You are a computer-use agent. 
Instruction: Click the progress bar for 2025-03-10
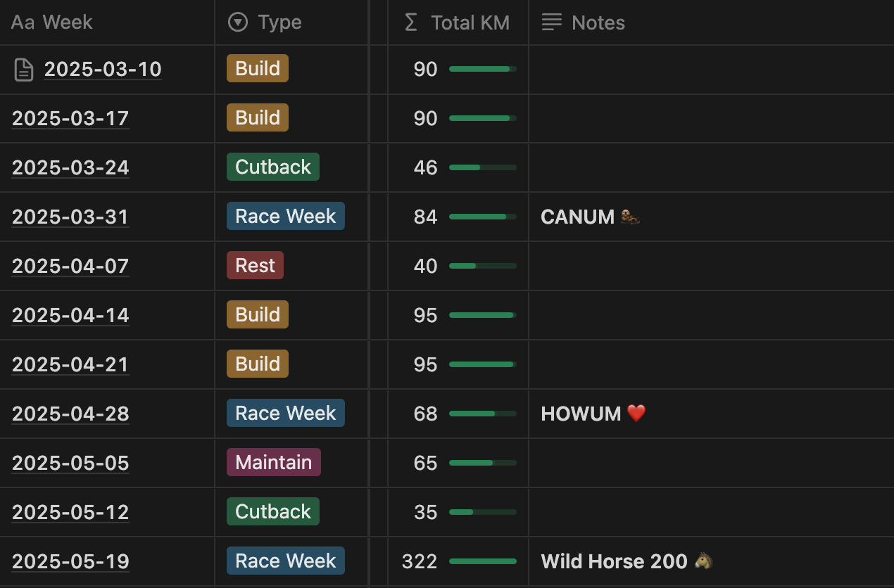point(483,69)
